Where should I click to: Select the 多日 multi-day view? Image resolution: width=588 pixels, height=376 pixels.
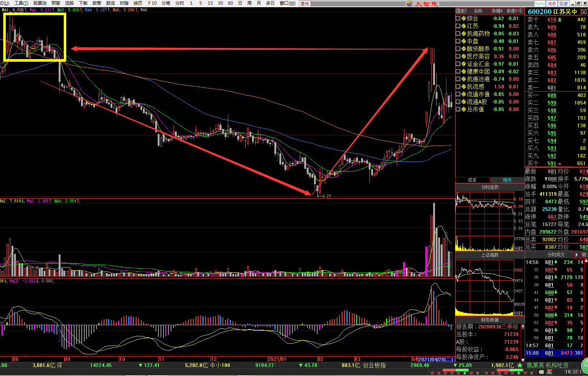270,3
